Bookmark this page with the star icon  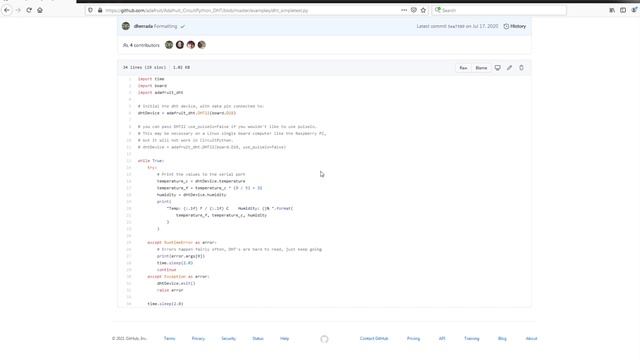pyautogui.click(x=423, y=10)
